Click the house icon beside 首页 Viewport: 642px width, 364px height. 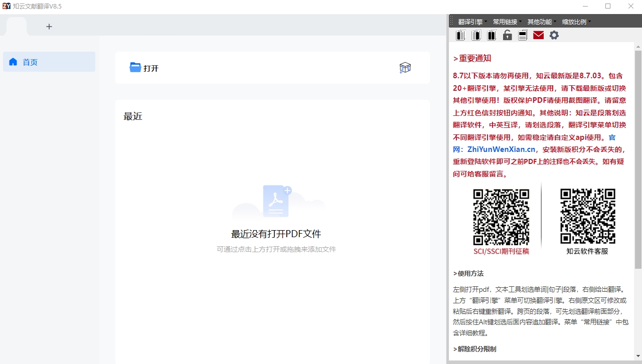click(x=13, y=62)
